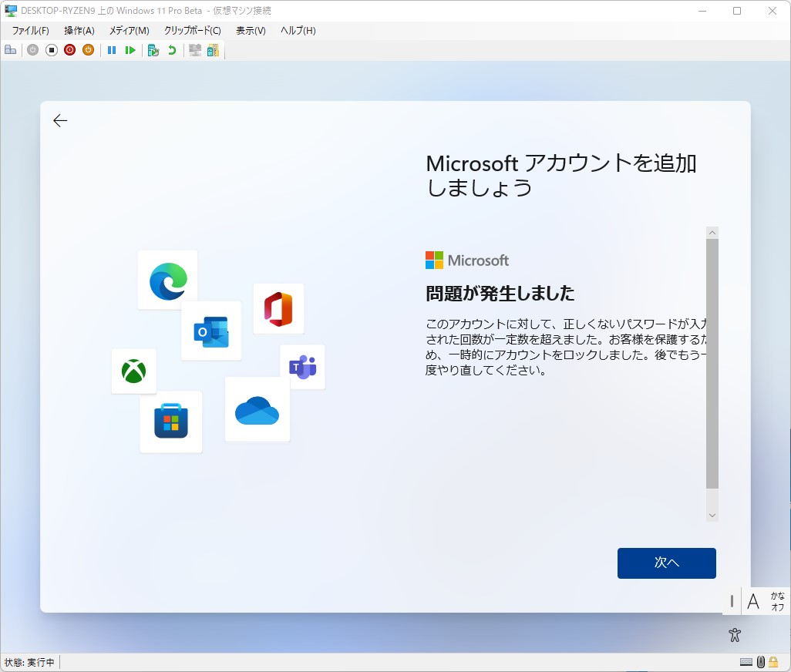The width and height of the screenshot is (791, 672).
Task: Revert the virtual machine to last checkpoint
Action: click(x=170, y=49)
